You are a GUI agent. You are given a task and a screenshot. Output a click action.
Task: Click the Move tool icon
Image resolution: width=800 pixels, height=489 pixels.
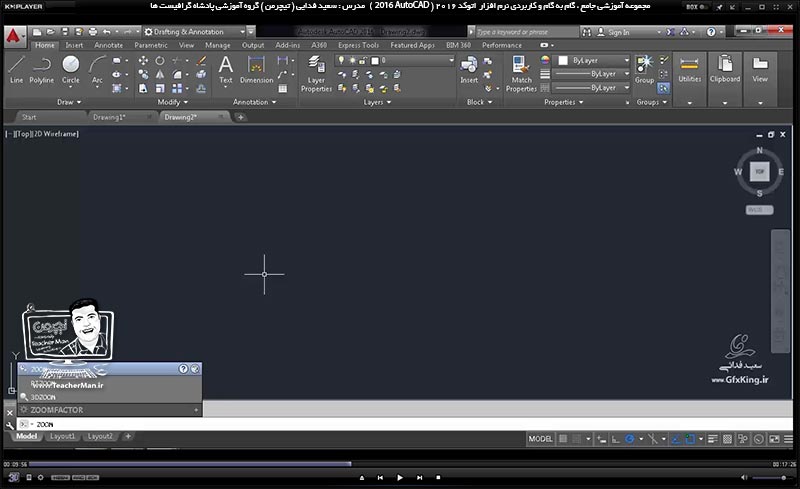143,61
